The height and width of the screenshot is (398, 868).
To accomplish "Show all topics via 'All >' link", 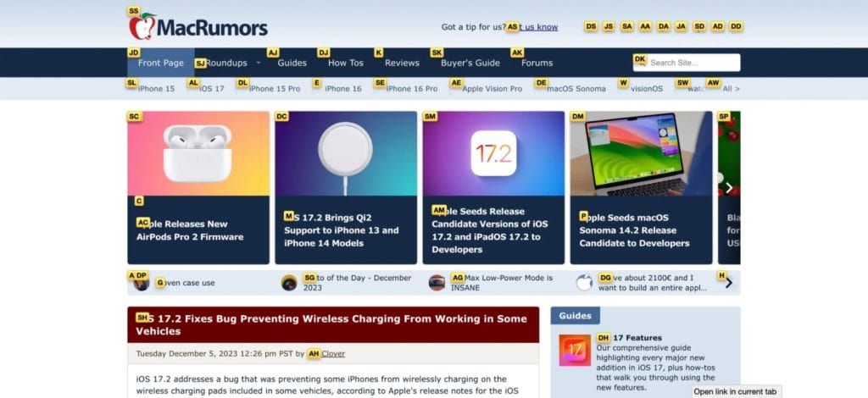I will (x=731, y=88).
